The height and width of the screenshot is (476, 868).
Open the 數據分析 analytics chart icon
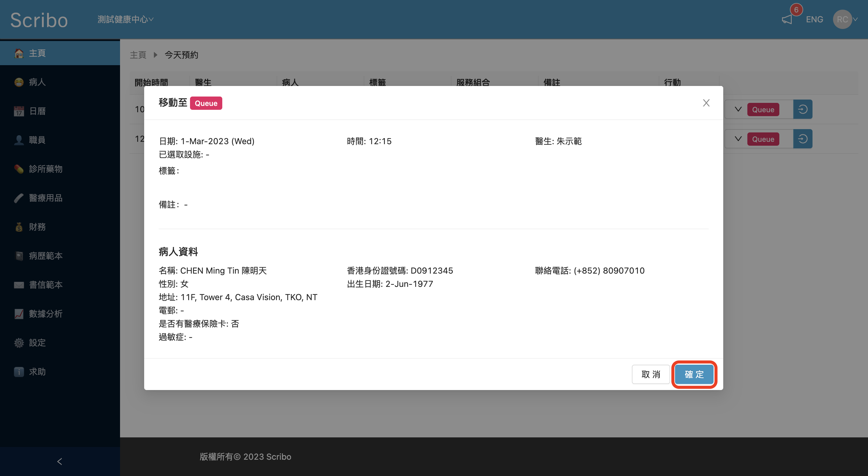pos(19,314)
